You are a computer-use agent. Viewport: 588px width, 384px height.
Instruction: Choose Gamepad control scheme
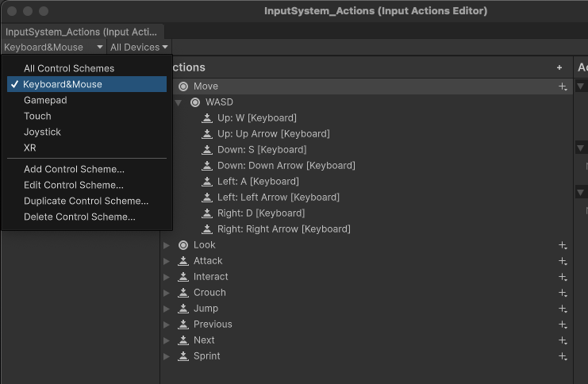(45, 100)
